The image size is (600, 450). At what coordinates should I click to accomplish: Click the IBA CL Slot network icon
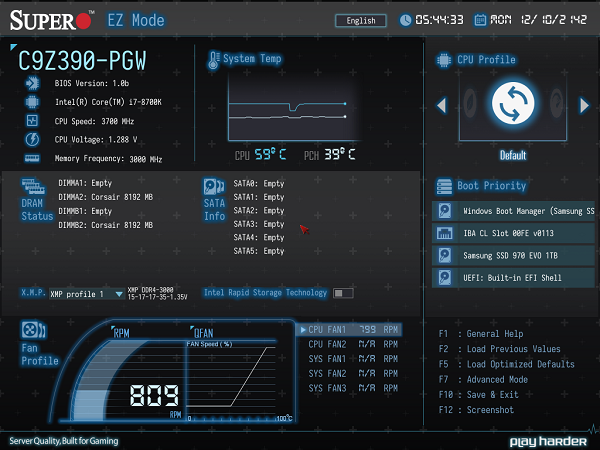click(x=445, y=233)
